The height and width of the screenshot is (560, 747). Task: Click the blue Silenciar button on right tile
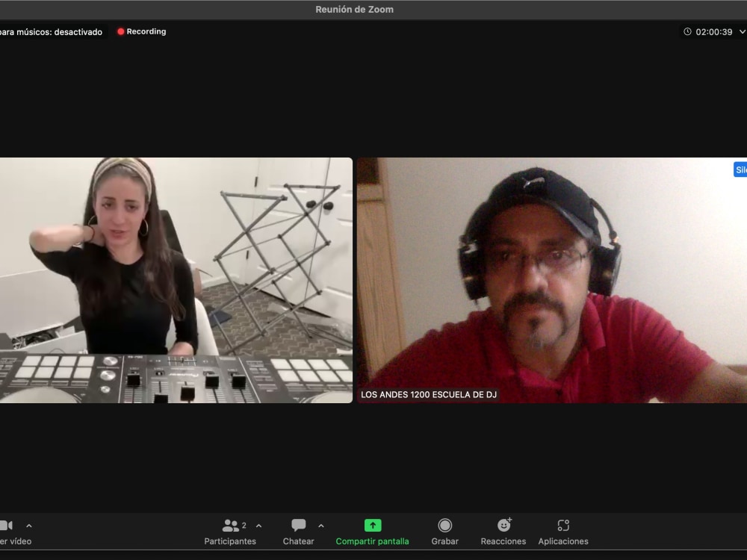740,169
